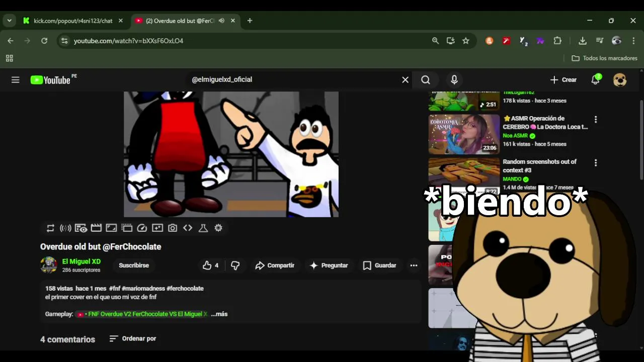The width and height of the screenshot is (644, 362).
Task: Open tab search dropdown arrow
Action: tap(10, 21)
